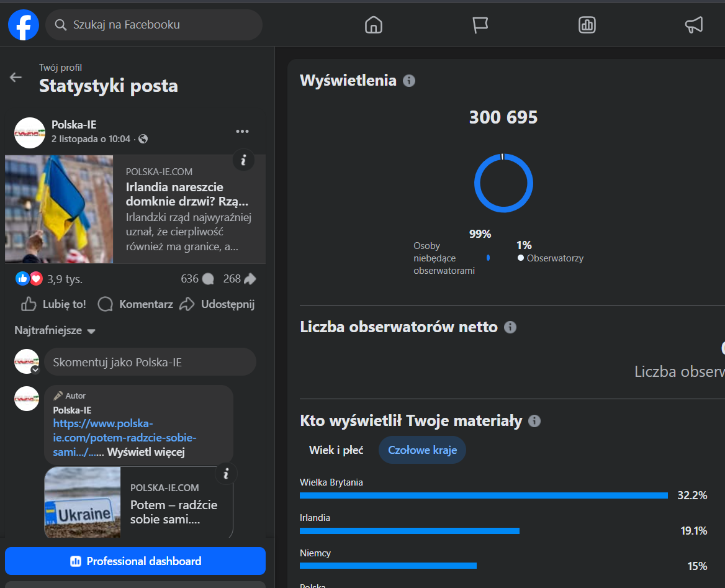Click the Udostępnij share button
Screen dimensions: 725x588
point(218,304)
